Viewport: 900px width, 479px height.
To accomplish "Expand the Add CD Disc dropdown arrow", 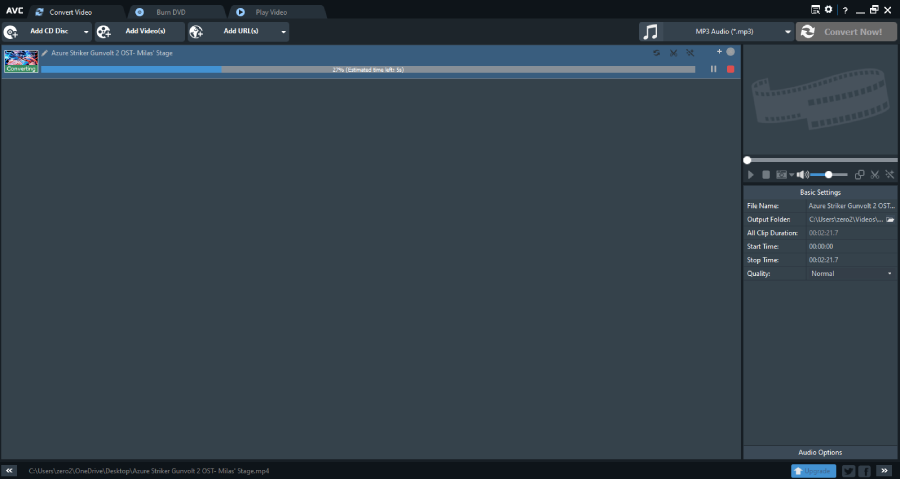I will click(x=86, y=32).
